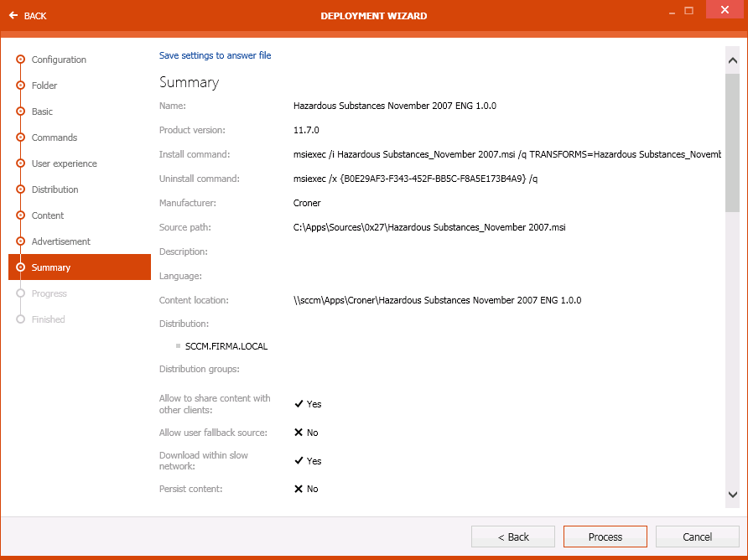
Task: Cancel the deployment wizard
Action: pyautogui.click(x=697, y=537)
